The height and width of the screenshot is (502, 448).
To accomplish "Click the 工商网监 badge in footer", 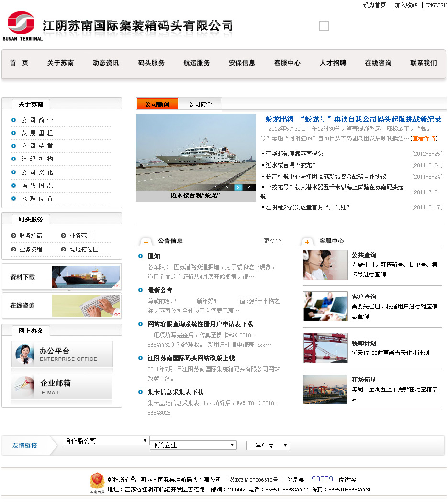I will click(x=97, y=481).
